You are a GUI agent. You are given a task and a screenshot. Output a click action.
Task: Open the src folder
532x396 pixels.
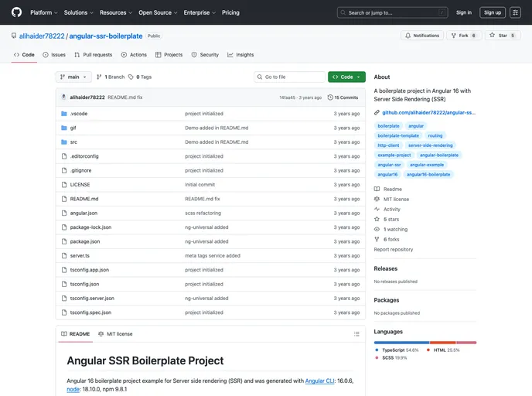(73, 142)
